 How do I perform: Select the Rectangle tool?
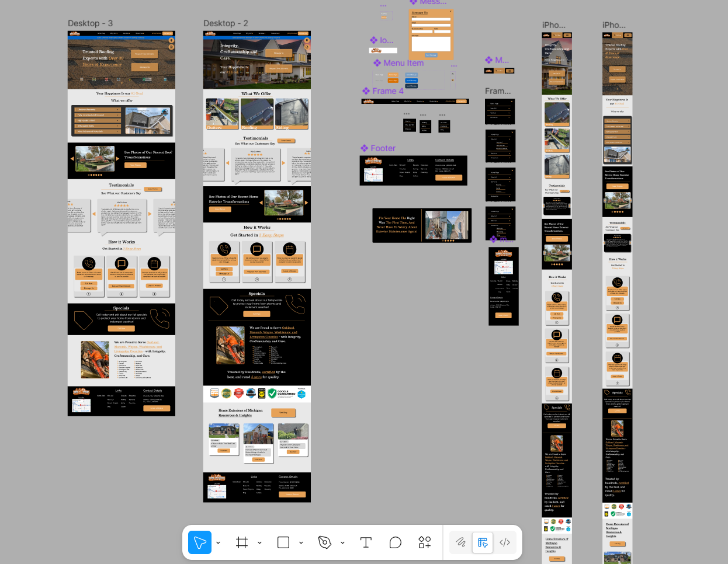coord(283,542)
